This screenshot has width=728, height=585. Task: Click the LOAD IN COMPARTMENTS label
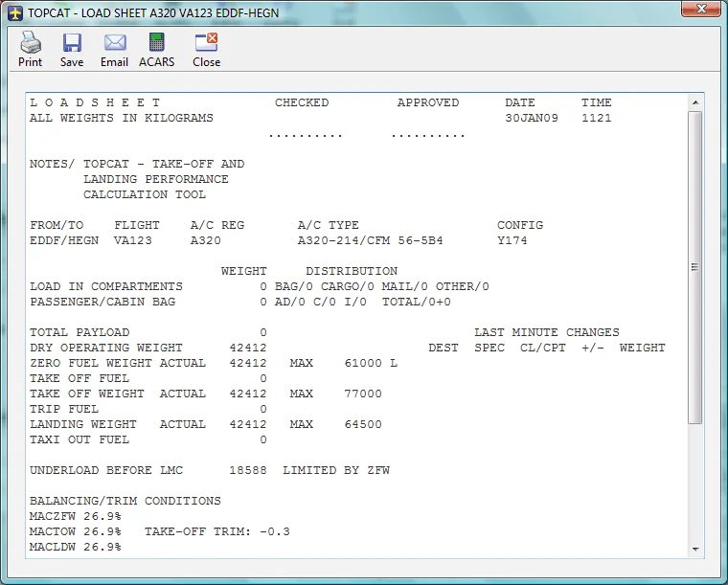pyautogui.click(x=106, y=286)
